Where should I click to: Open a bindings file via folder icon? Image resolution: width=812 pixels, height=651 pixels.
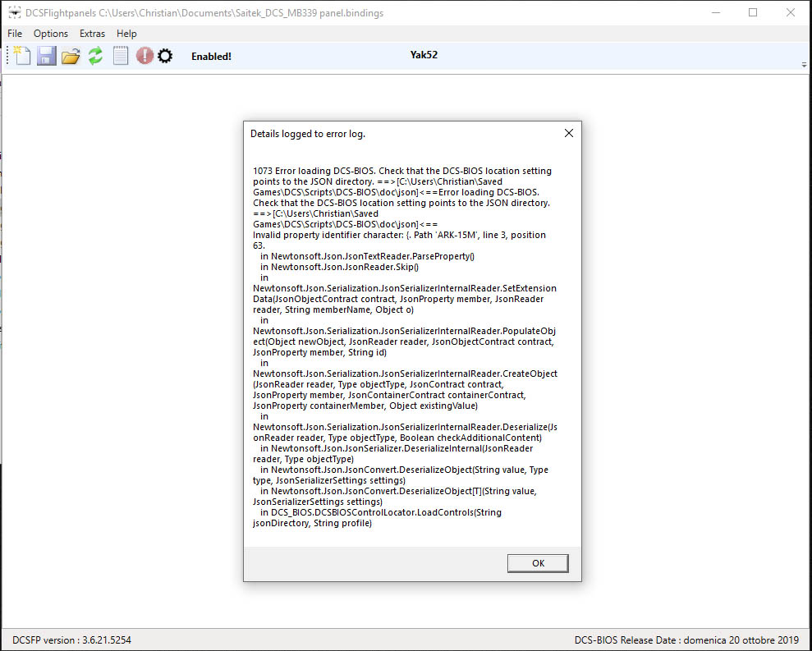click(x=71, y=56)
